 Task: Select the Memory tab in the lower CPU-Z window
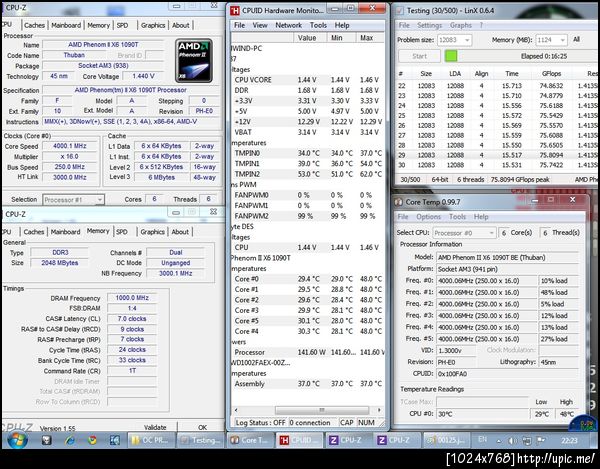[x=98, y=231]
